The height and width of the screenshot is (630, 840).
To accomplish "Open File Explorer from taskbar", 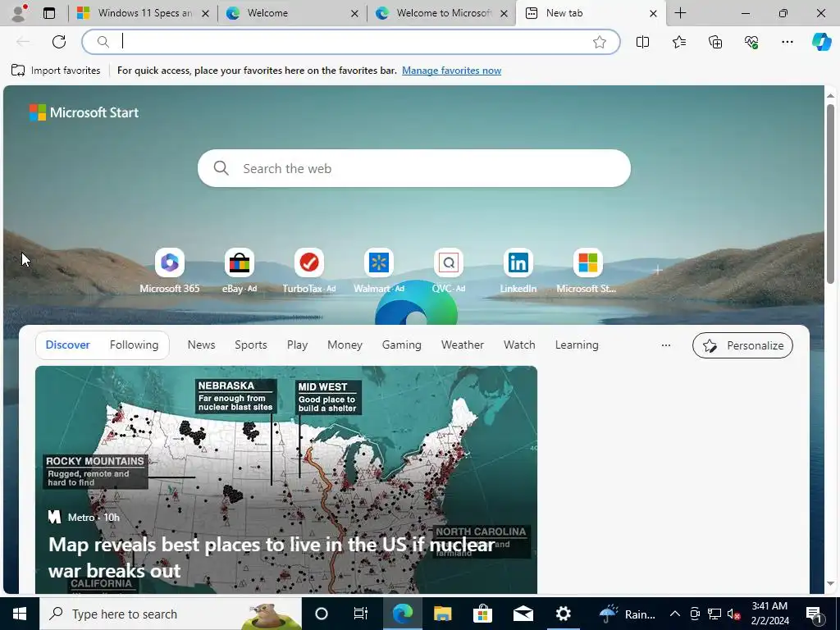I will tap(442, 614).
